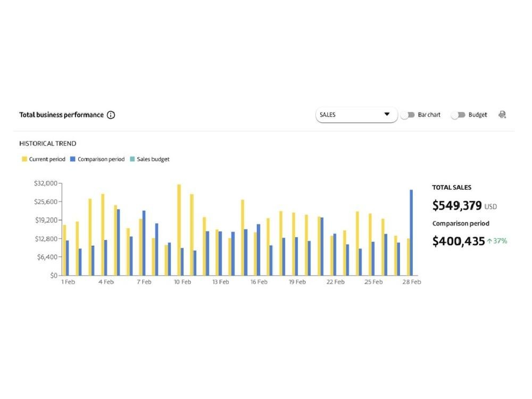Click the info icon beside Total business performance
Viewport: 532px width, 399px height.
tap(111, 115)
